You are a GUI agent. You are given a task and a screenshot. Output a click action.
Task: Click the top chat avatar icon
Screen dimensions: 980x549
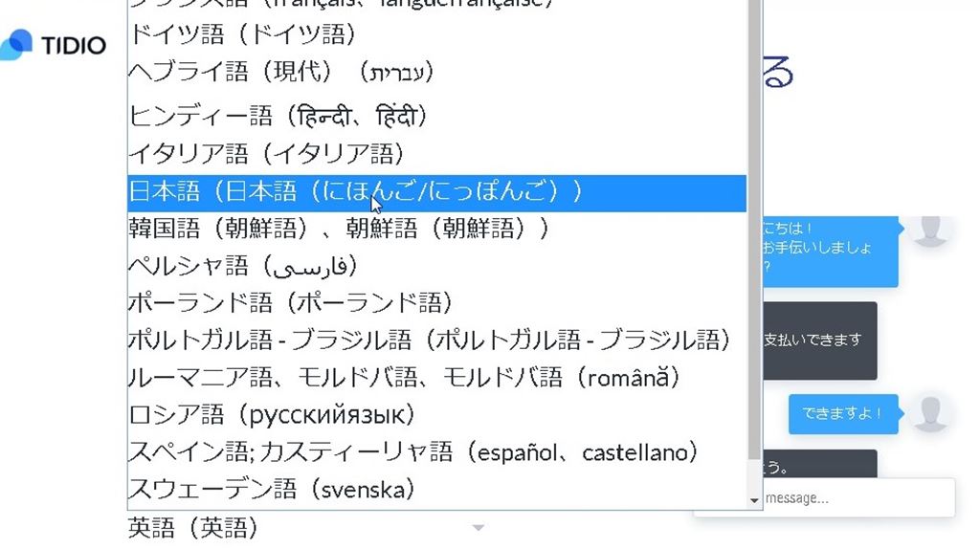[x=929, y=231]
